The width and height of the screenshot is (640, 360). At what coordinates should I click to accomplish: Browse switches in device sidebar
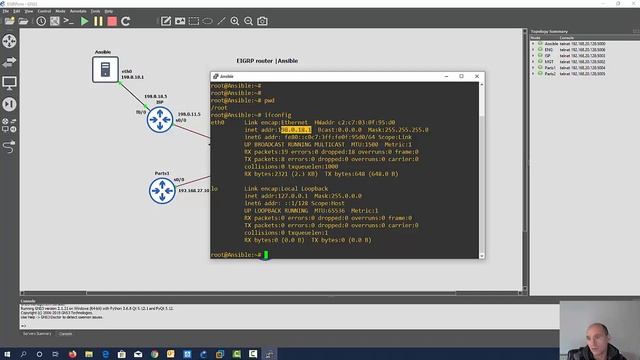tap(9, 62)
